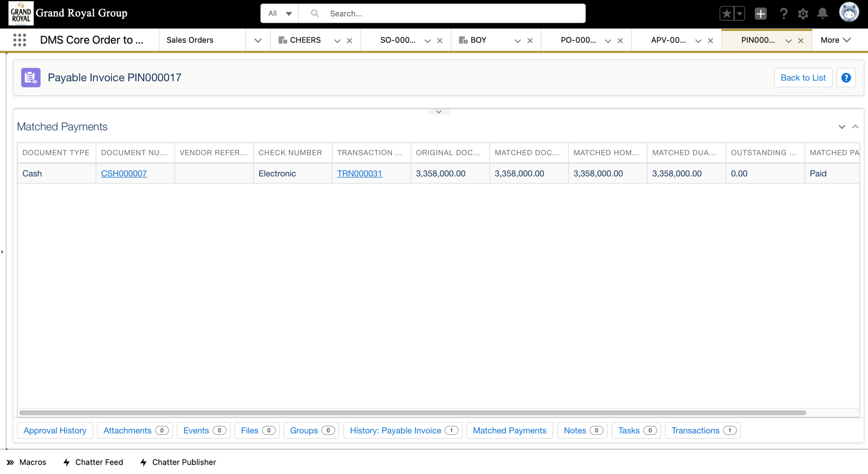This screenshot has height=474, width=868.
Task: Collapse the Matched Payments section up arrow
Action: 855,126
